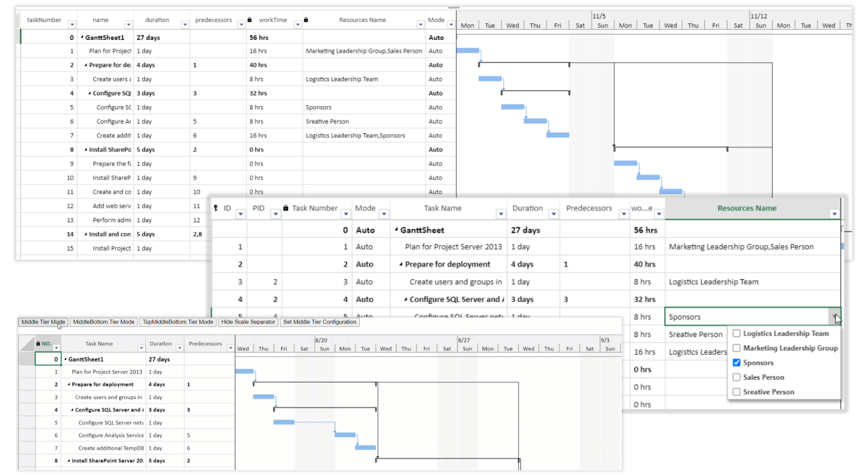Collapse 'Install SharePo' row in top sheet
The image size is (868, 475).
pyautogui.click(x=86, y=150)
